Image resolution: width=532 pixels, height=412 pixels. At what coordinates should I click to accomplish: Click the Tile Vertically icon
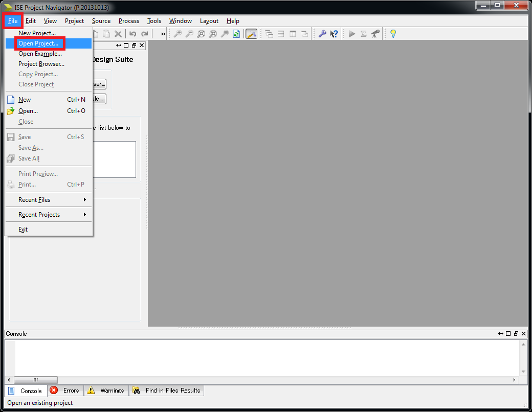293,34
